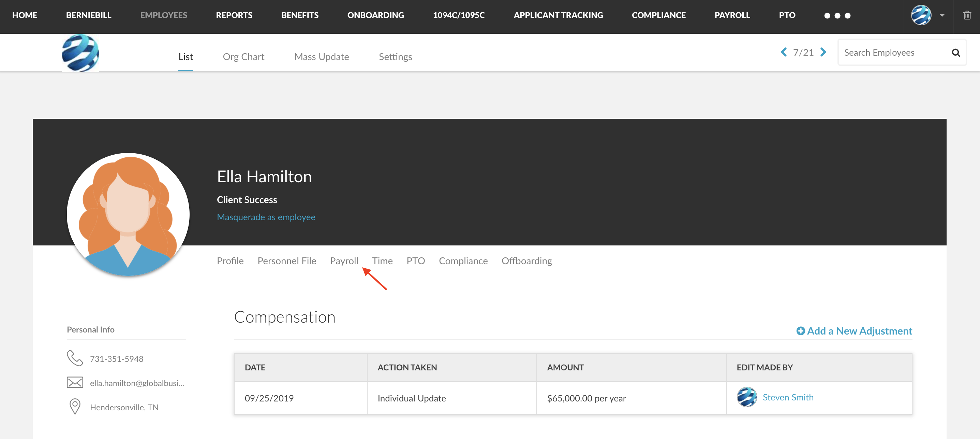Viewport: 980px width, 439px height.
Task: Click the Hendersonville, TN location text
Action: coord(124,407)
